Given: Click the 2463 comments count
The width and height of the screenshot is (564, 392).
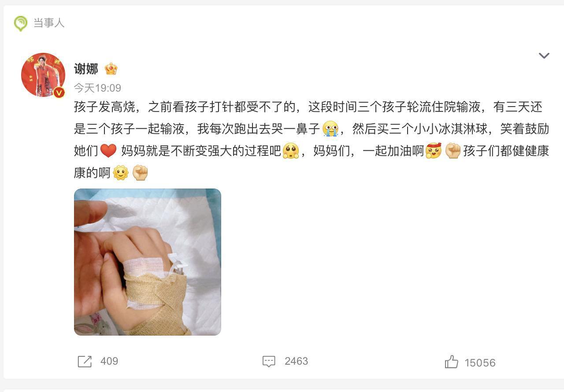Looking at the screenshot, I should (296, 361).
